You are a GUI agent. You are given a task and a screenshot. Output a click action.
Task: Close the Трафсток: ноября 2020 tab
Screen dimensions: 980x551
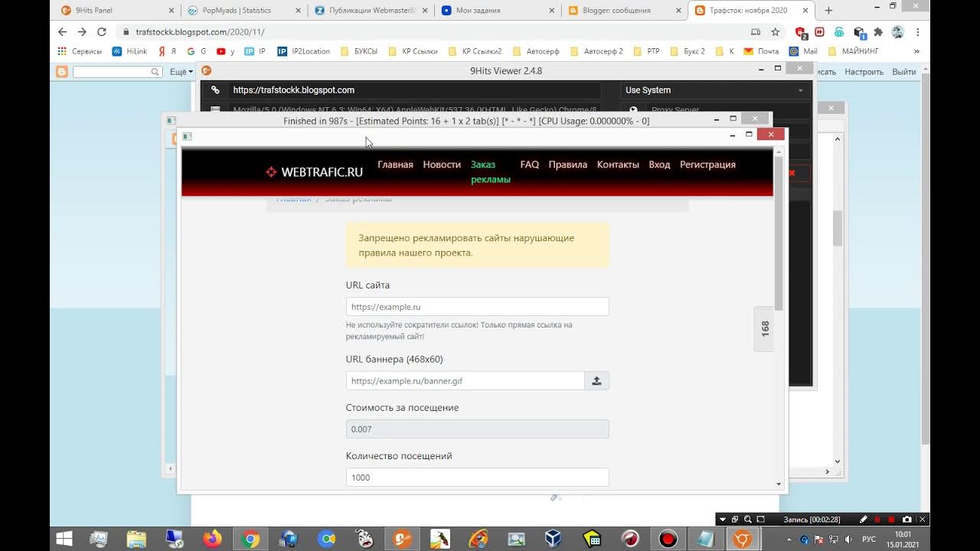pos(805,11)
